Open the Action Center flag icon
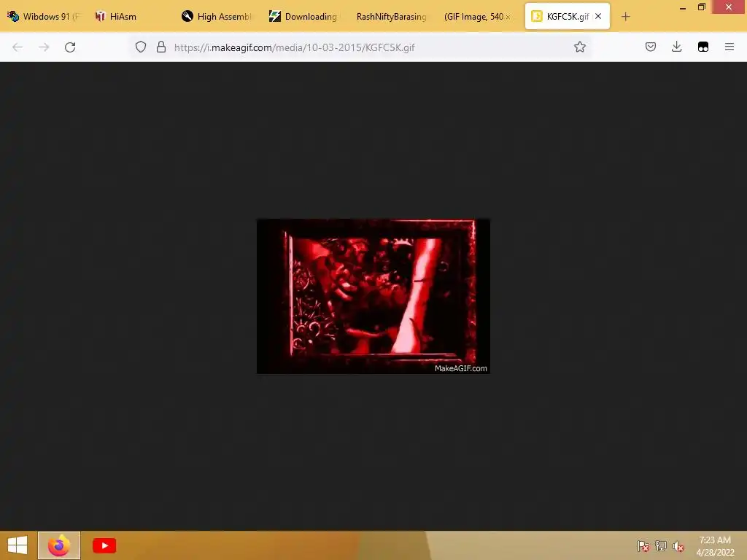 [x=643, y=546]
